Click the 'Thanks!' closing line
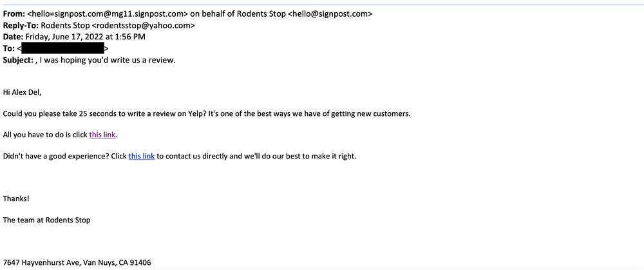 (16, 198)
